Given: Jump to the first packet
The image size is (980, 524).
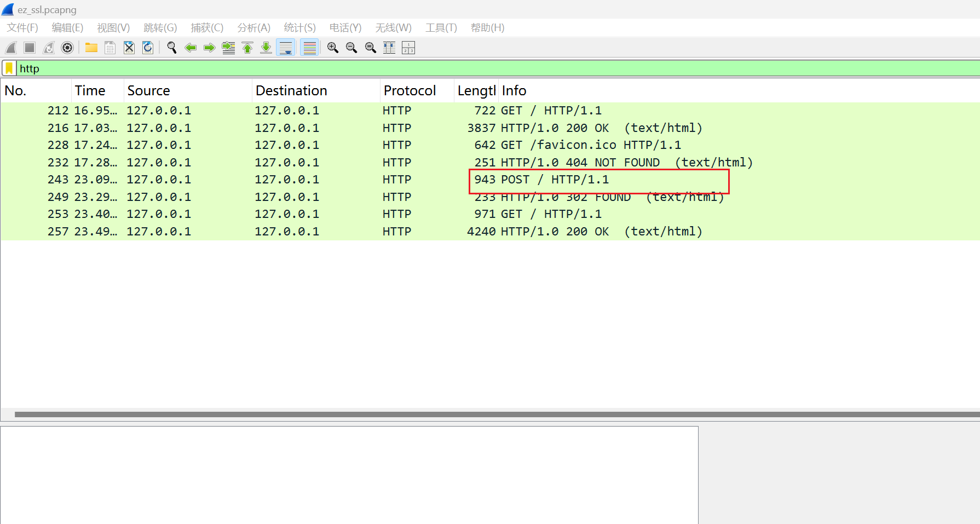Looking at the screenshot, I should coord(247,48).
